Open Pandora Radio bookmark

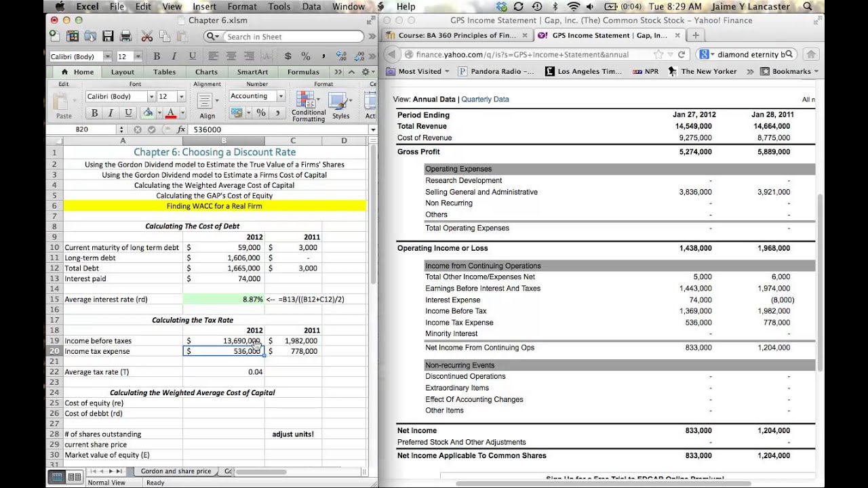pos(497,71)
